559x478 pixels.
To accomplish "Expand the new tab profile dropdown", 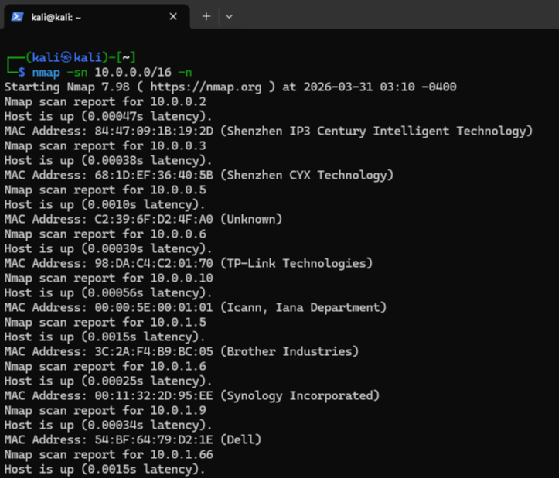I will tap(229, 16).
